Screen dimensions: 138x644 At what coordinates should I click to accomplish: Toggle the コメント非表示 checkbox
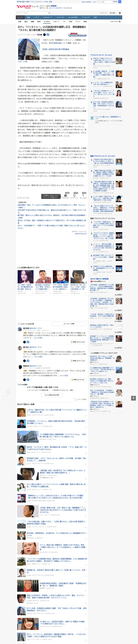pyautogui.click(x=75, y=399)
